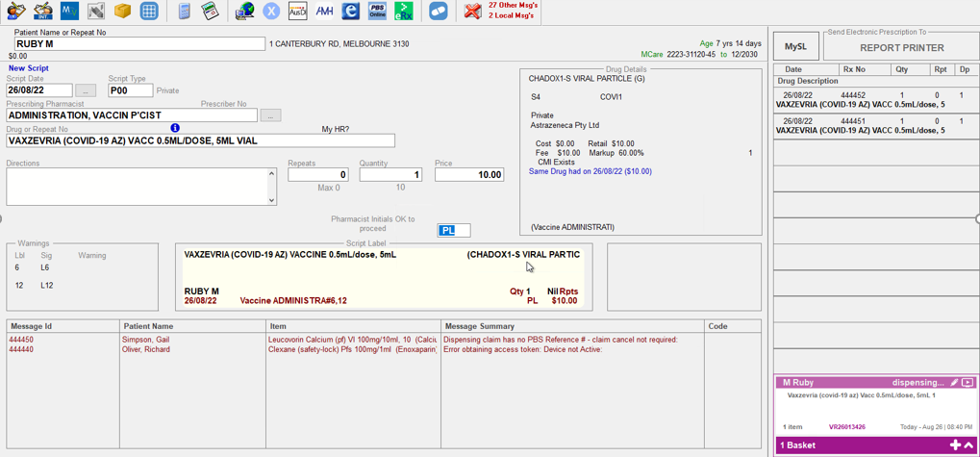Click the REPORT PRINTER button
The height and width of the screenshot is (457, 980).
tap(902, 47)
